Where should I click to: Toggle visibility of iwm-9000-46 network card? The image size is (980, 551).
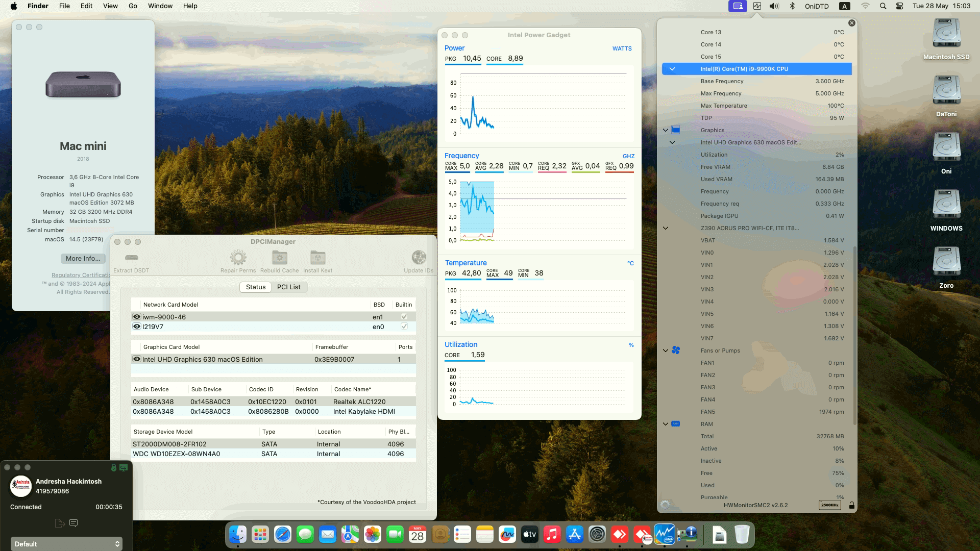point(136,316)
